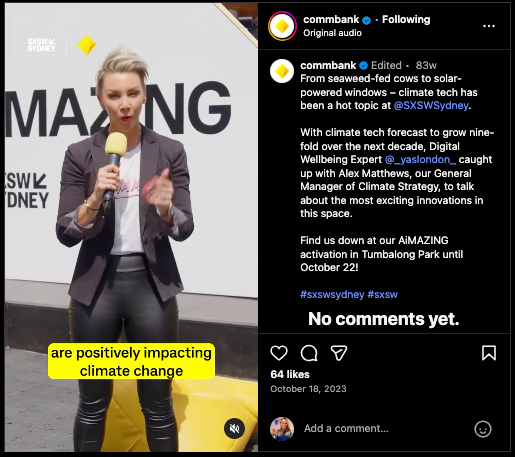Click your profile picture beside comment box
515x457 pixels.
(282, 429)
